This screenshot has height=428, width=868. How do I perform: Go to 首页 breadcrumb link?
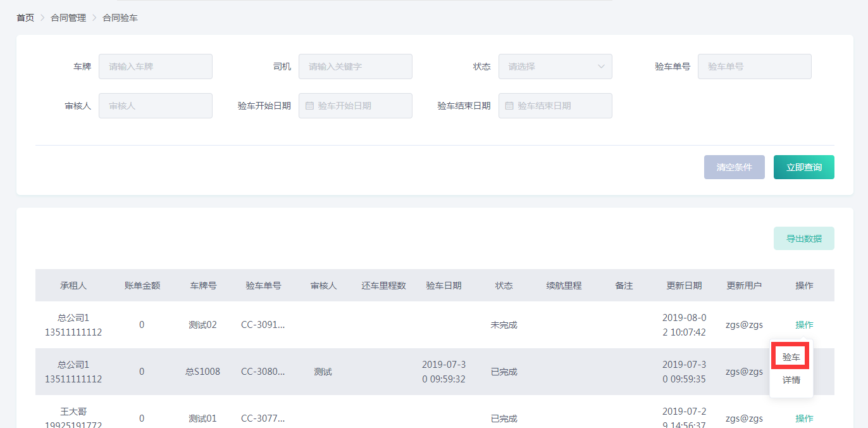[x=25, y=18]
